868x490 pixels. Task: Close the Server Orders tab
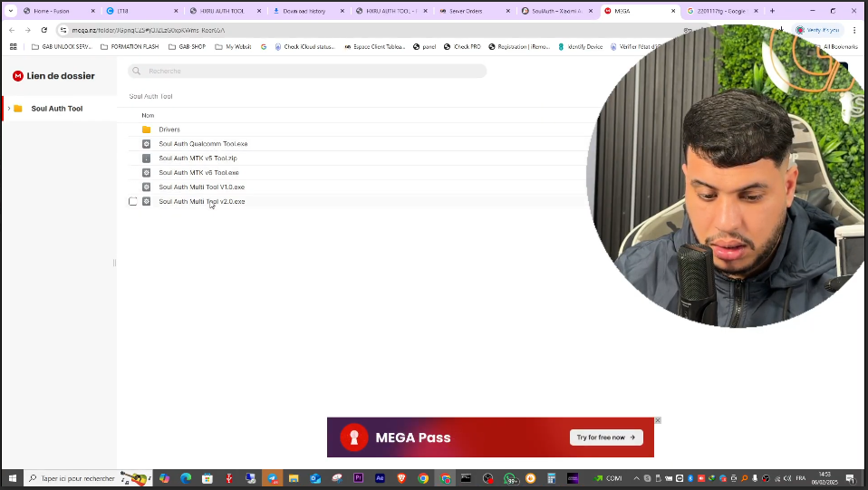click(x=507, y=11)
